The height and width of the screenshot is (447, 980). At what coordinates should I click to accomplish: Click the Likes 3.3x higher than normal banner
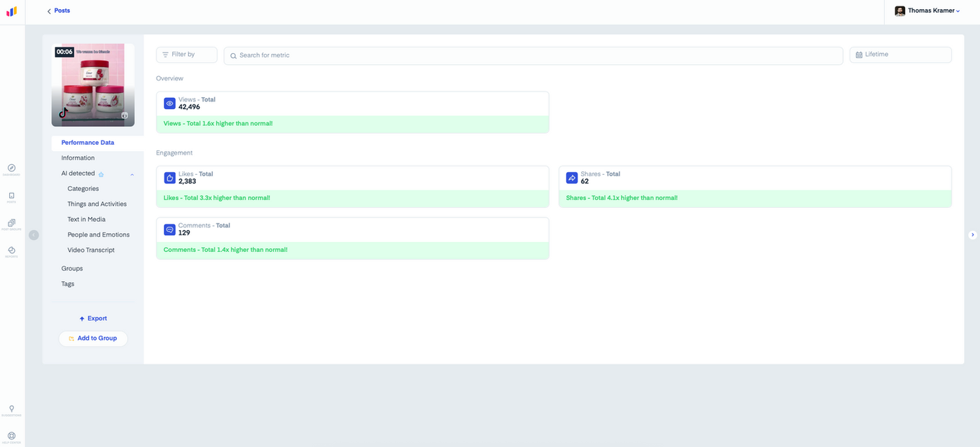pyautogui.click(x=353, y=198)
